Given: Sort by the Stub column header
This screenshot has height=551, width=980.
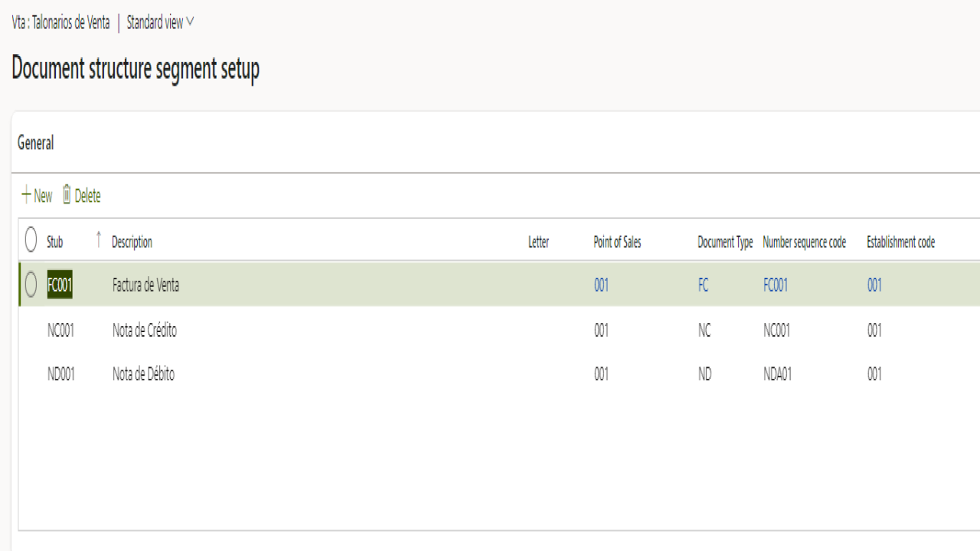Looking at the screenshot, I should click(55, 242).
